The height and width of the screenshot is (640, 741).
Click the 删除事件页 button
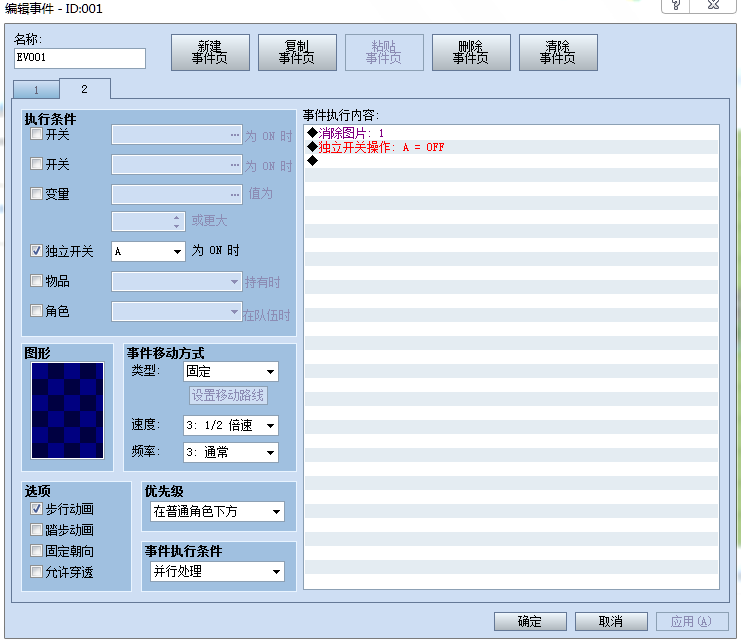coord(471,52)
